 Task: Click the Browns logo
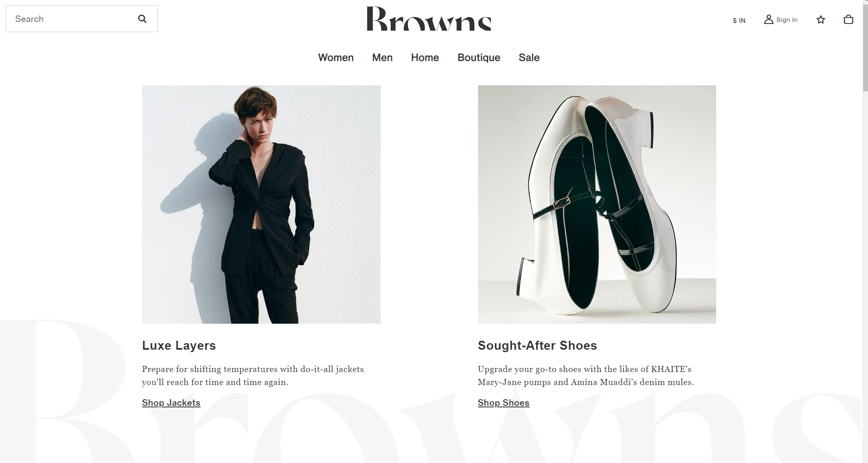tap(429, 19)
